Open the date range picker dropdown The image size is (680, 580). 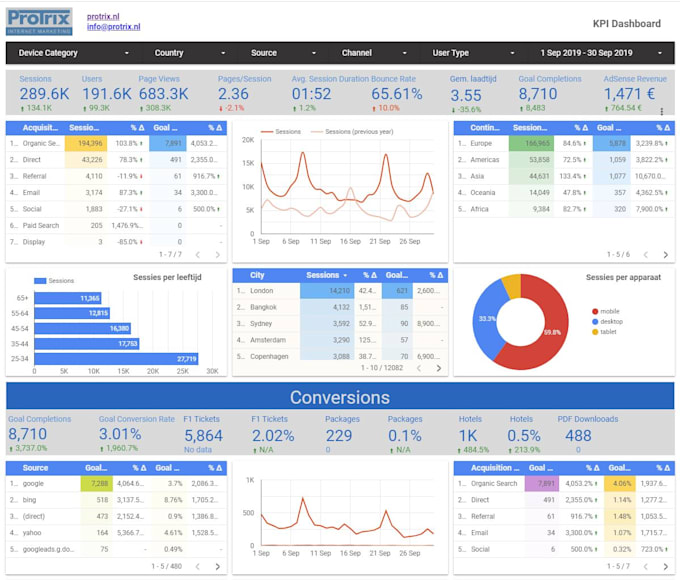coord(600,53)
